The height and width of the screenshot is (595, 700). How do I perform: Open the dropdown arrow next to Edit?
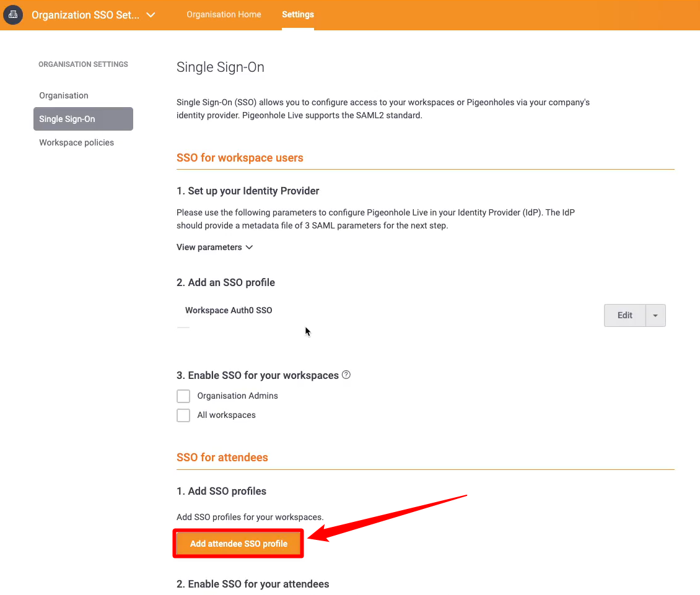coord(655,316)
